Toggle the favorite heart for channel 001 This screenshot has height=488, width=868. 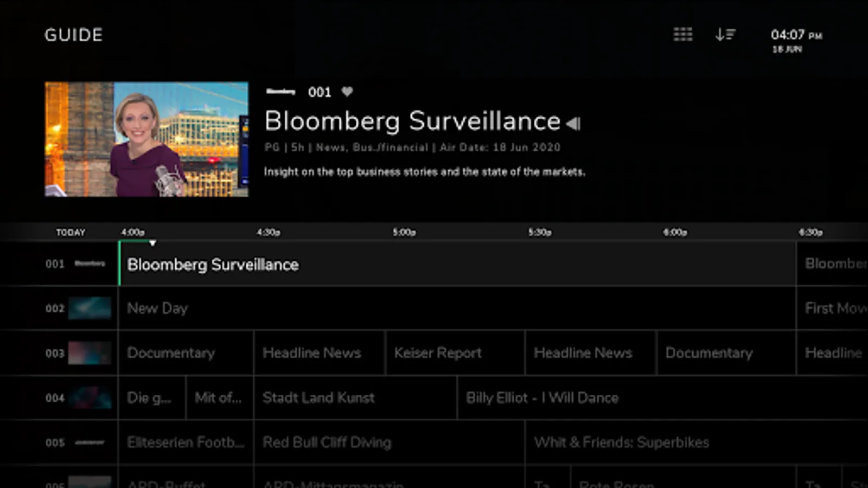click(x=347, y=92)
